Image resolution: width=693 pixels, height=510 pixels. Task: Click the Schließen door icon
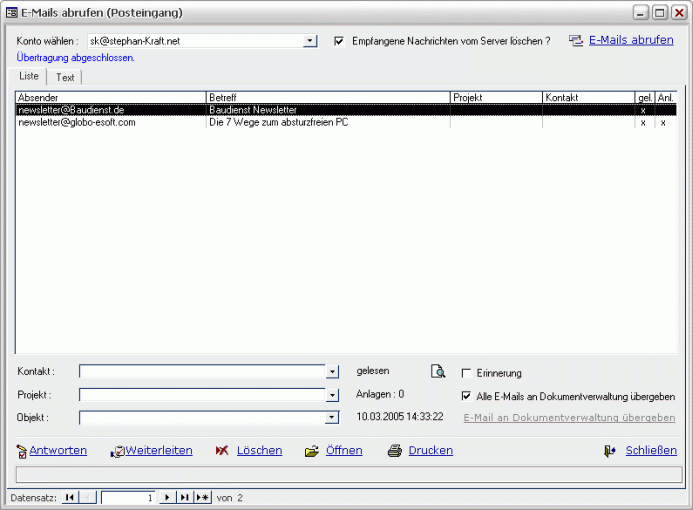609,451
